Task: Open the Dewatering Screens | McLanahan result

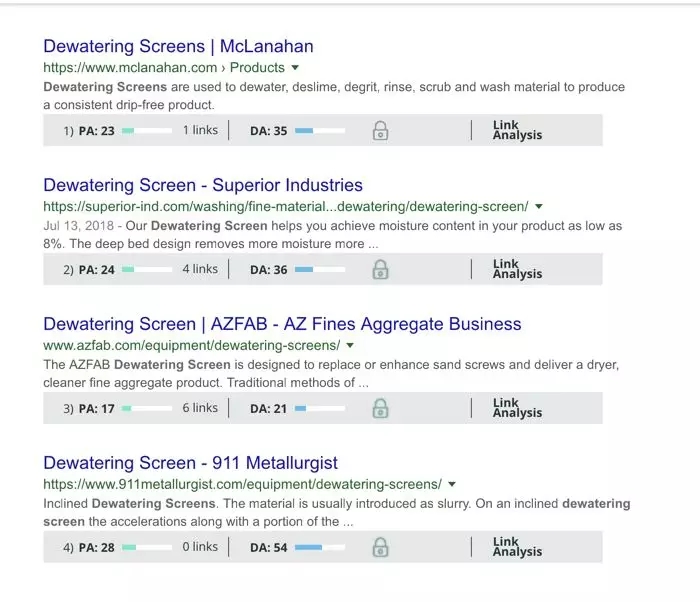Action: click(178, 46)
